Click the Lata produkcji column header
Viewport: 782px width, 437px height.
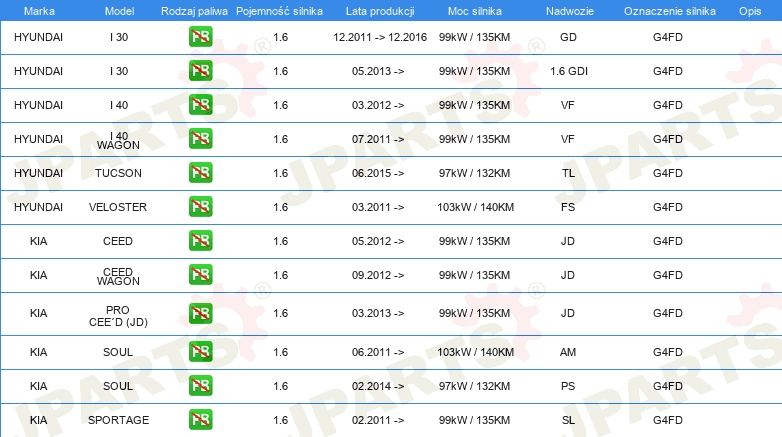click(380, 11)
